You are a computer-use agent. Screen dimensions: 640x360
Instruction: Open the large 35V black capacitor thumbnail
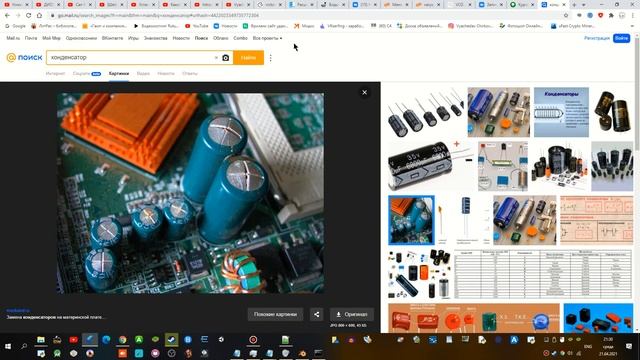point(430,166)
